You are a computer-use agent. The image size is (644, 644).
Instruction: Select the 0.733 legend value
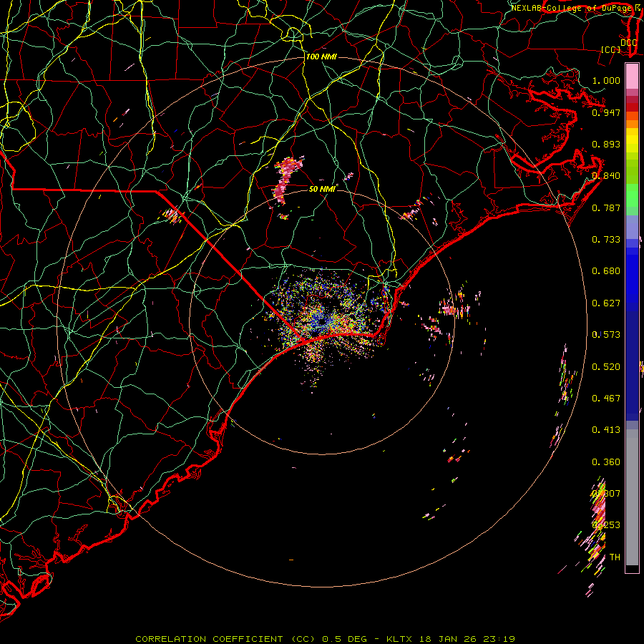point(606,240)
